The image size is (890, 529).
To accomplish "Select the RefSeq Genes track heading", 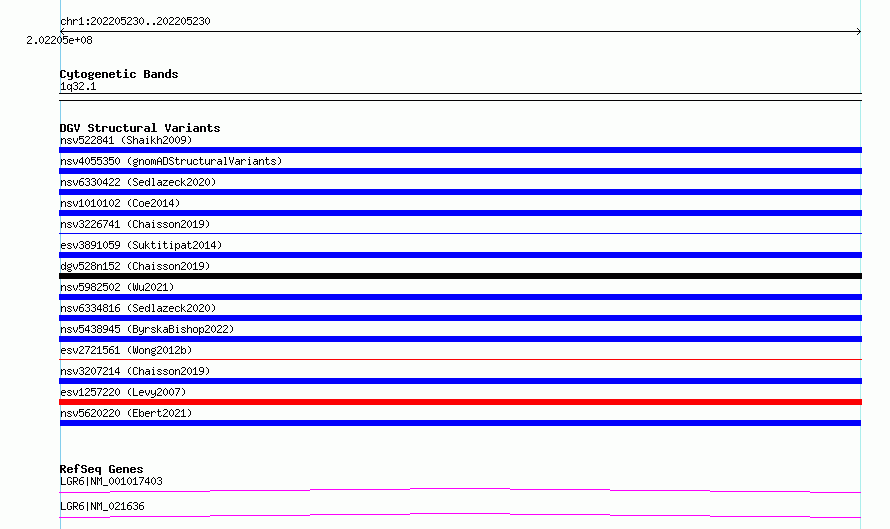I will coord(101,469).
